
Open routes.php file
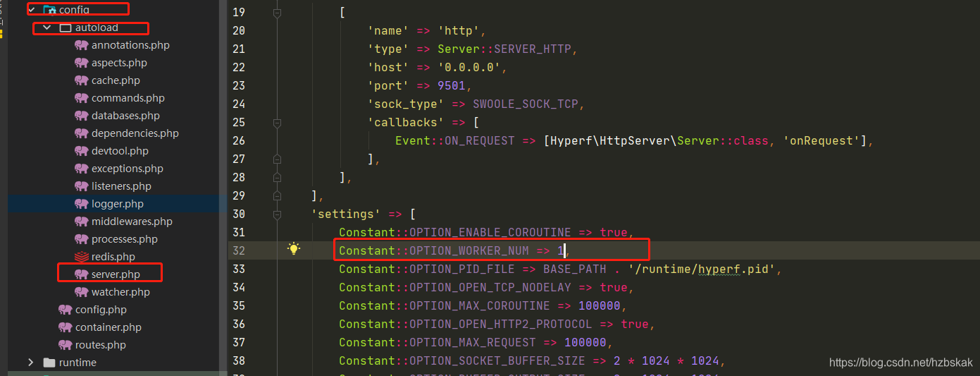click(101, 345)
